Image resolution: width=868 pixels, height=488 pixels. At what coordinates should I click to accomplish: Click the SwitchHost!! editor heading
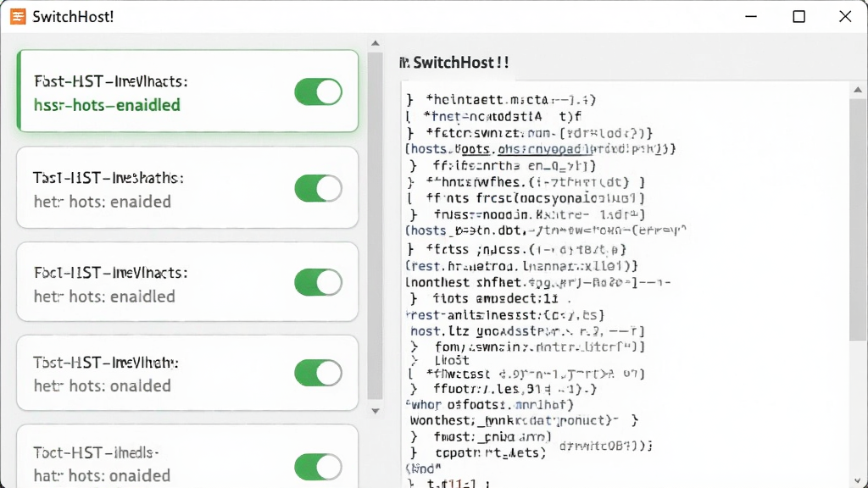(460, 63)
